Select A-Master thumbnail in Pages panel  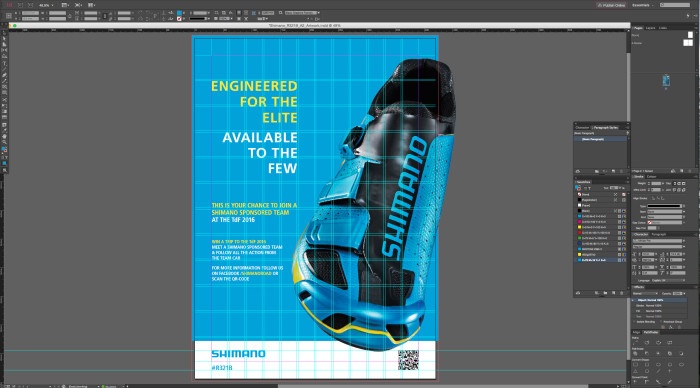click(x=688, y=43)
